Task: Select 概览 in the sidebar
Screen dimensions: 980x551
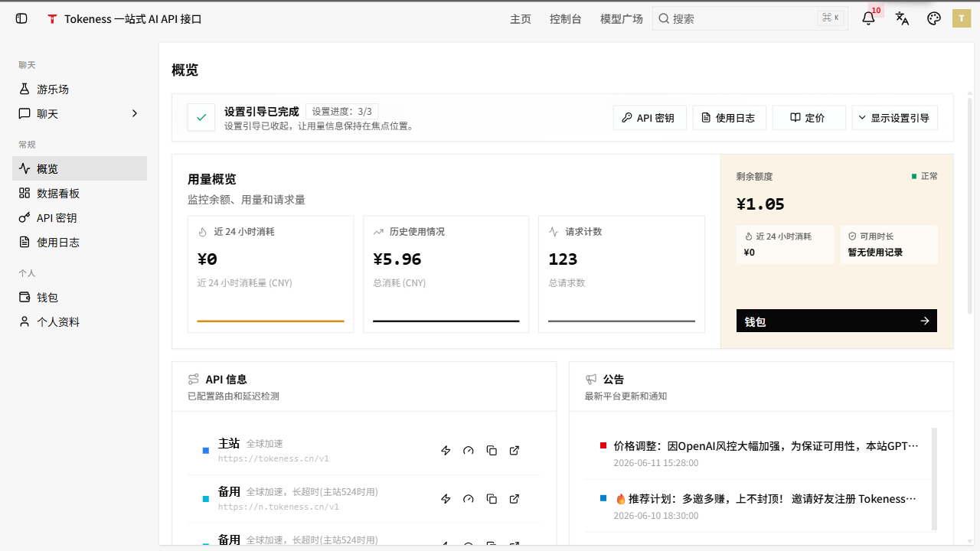Action: [x=80, y=169]
